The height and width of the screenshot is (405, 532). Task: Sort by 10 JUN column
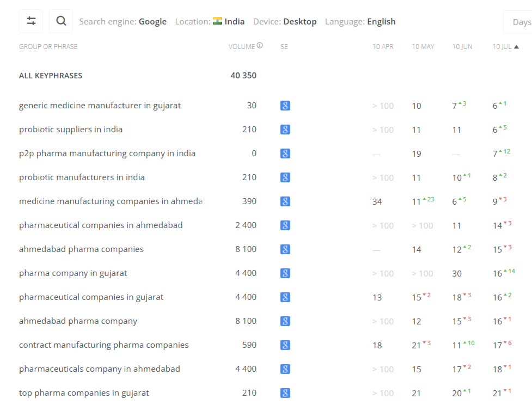point(462,47)
